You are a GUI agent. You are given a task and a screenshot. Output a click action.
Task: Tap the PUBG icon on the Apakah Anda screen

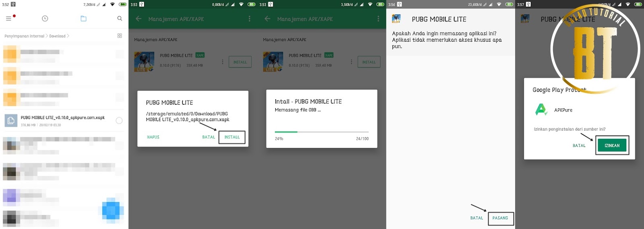(396, 19)
